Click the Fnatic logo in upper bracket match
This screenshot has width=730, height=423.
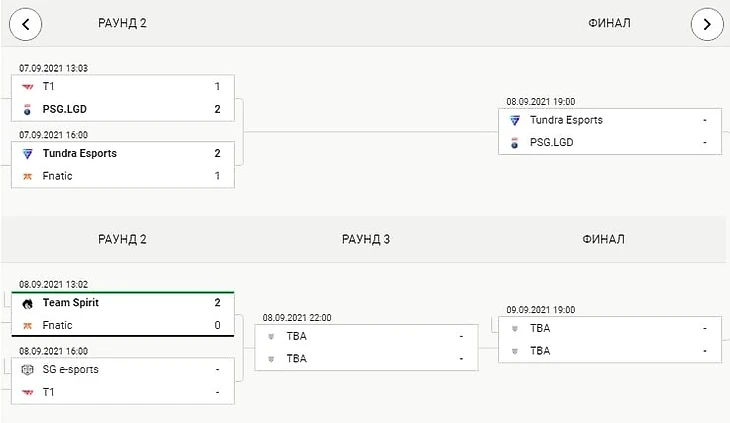pos(27,176)
